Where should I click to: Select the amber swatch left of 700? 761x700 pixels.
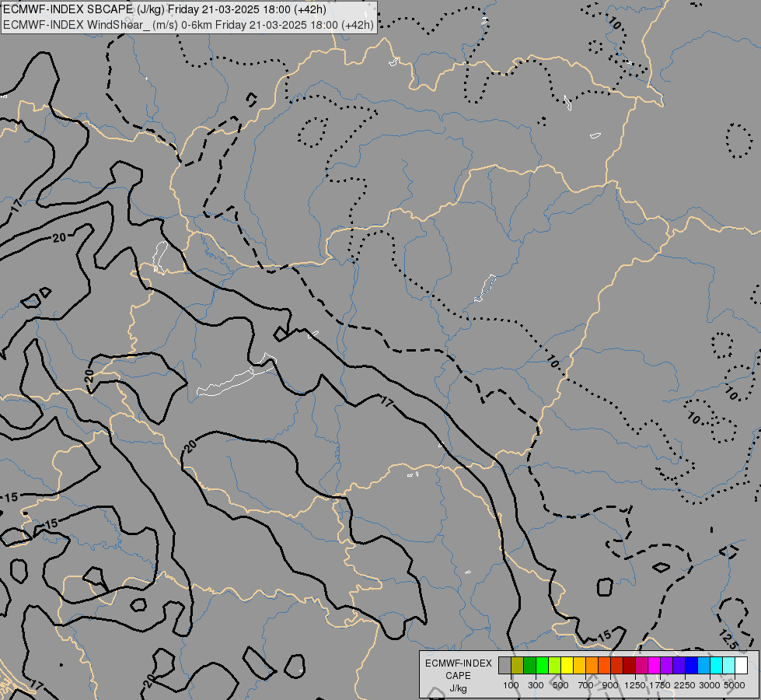click(579, 666)
